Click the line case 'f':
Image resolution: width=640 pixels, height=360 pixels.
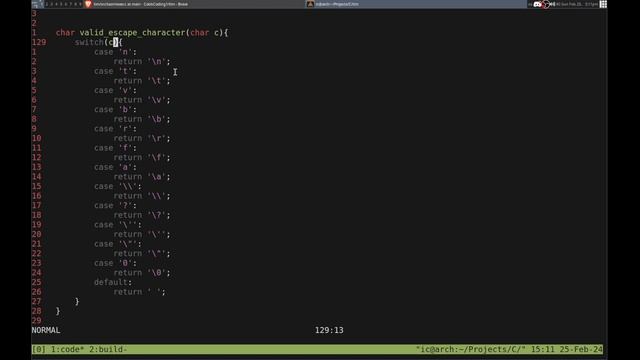click(x=116, y=148)
